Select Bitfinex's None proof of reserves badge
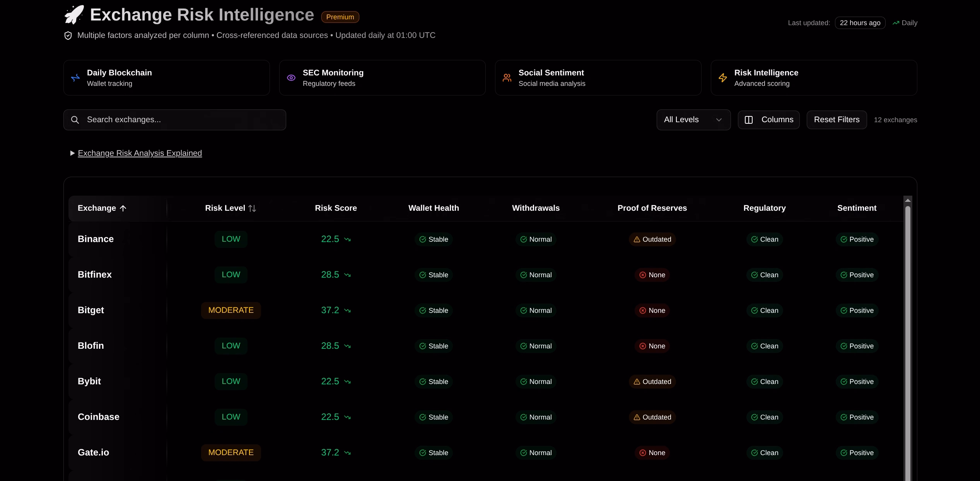The height and width of the screenshot is (481, 980). tap(652, 275)
